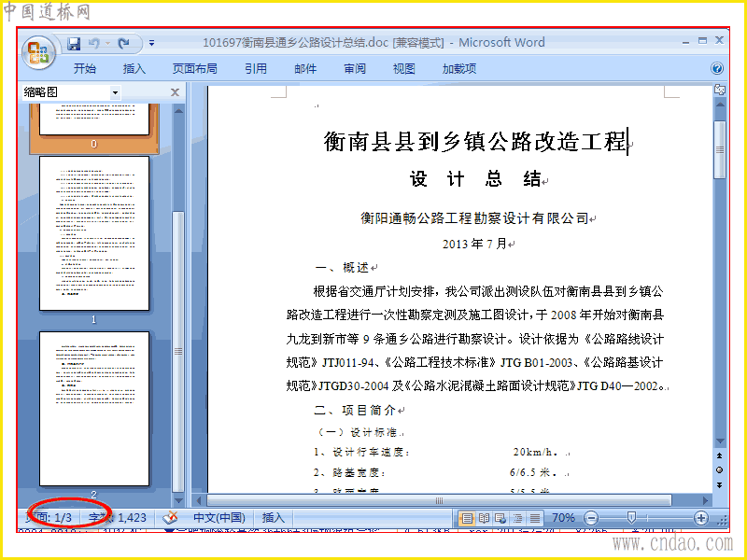Click the 中文(中国) language indicator
Image resolution: width=747 pixels, height=560 pixels.
pos(219,517)
